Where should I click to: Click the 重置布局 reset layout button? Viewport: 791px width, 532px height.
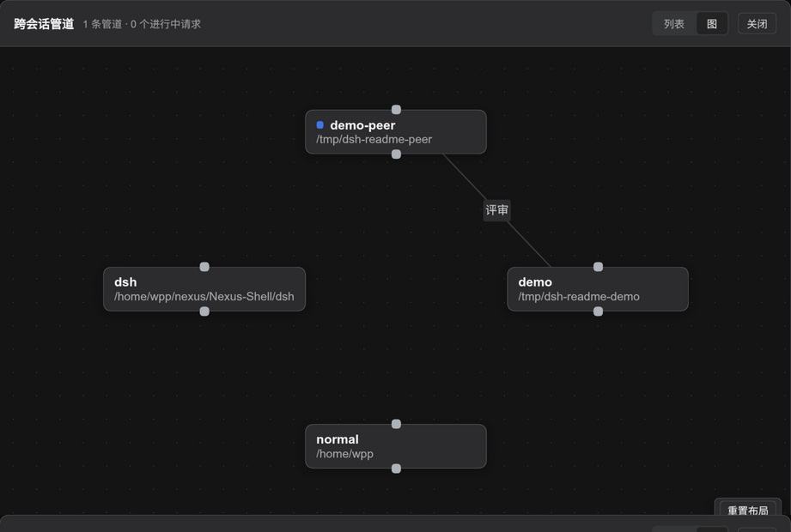tap(747, 510)
